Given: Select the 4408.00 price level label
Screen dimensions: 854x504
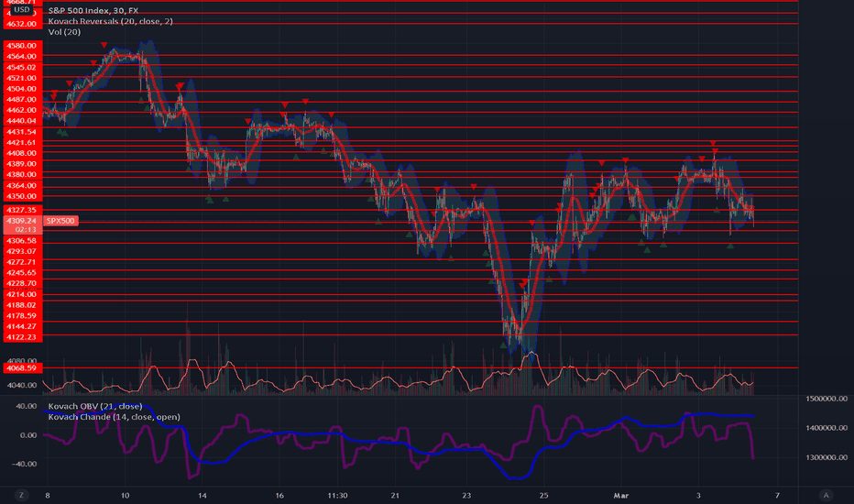Looking at the screenshot, I should [x=22, y=153].
